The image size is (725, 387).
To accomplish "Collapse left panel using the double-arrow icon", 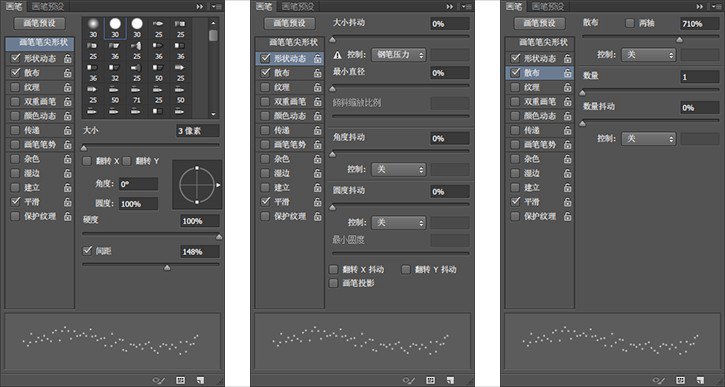I will click(x=200, y=6).
